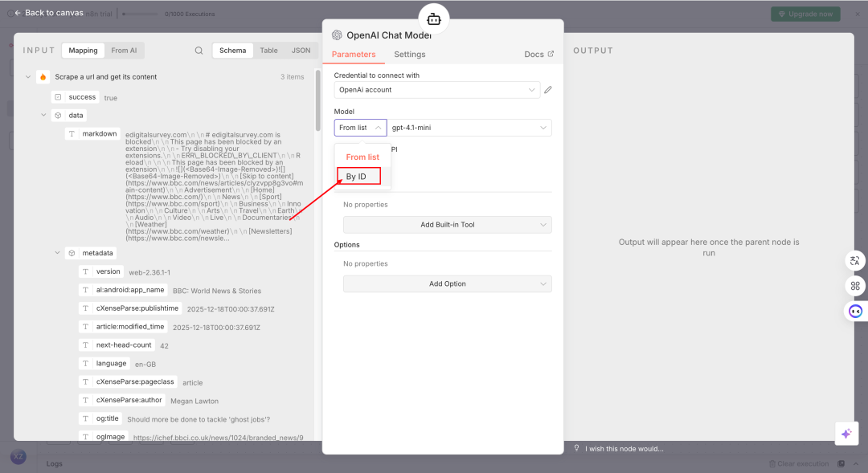Click the input panel vertical scrollbar

pyautogui.click(x=317, y=100)
